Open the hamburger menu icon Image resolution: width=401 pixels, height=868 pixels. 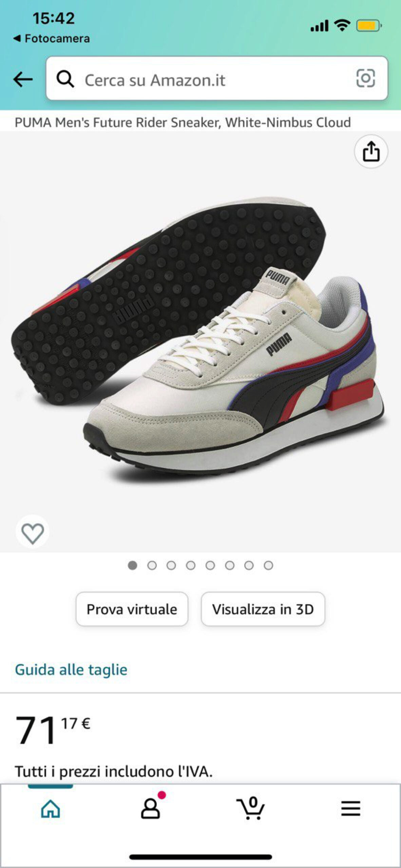click(351, 809)
